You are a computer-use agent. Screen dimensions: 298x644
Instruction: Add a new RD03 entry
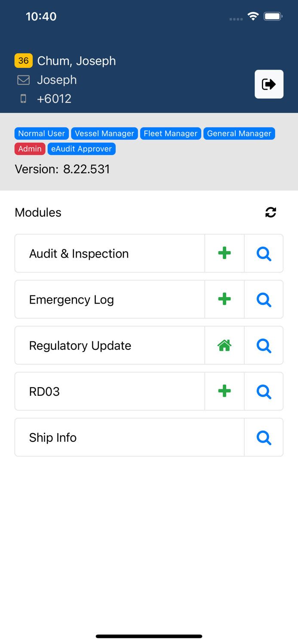pyautogui.click(x=224, y=391)
